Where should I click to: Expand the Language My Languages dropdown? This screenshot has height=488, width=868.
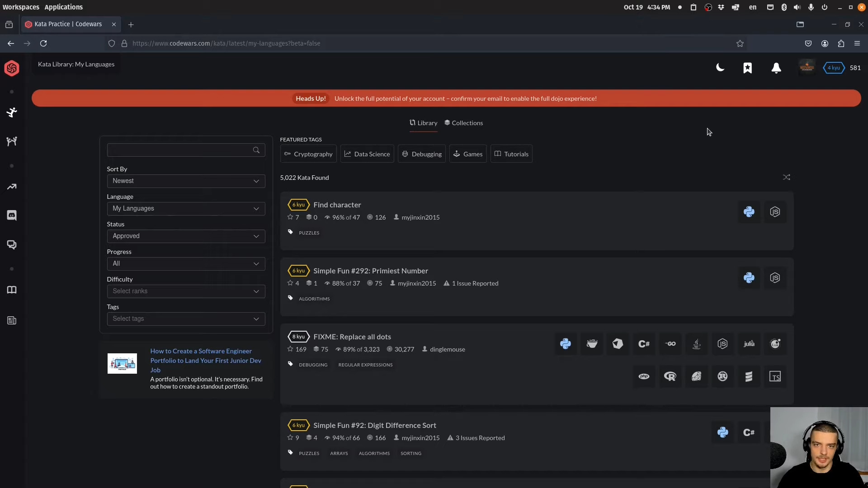point(186,209)
